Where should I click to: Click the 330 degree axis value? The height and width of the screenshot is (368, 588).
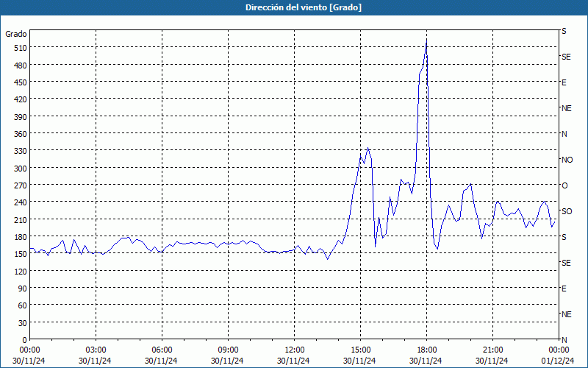(x=21, y=151)
